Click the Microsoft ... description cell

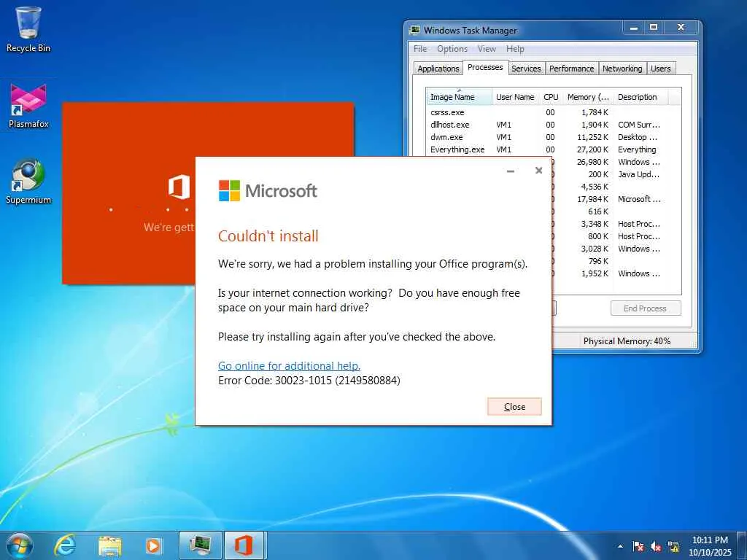(639, 199)
